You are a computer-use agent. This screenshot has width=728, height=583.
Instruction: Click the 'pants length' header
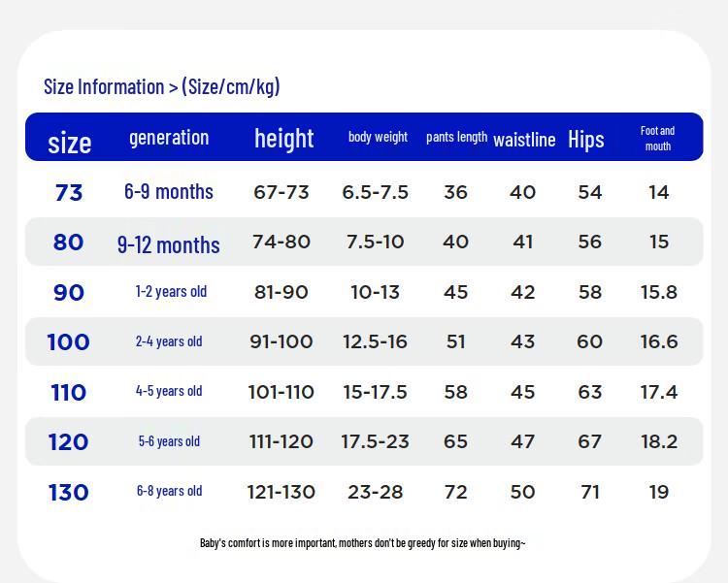click(457, 137)
